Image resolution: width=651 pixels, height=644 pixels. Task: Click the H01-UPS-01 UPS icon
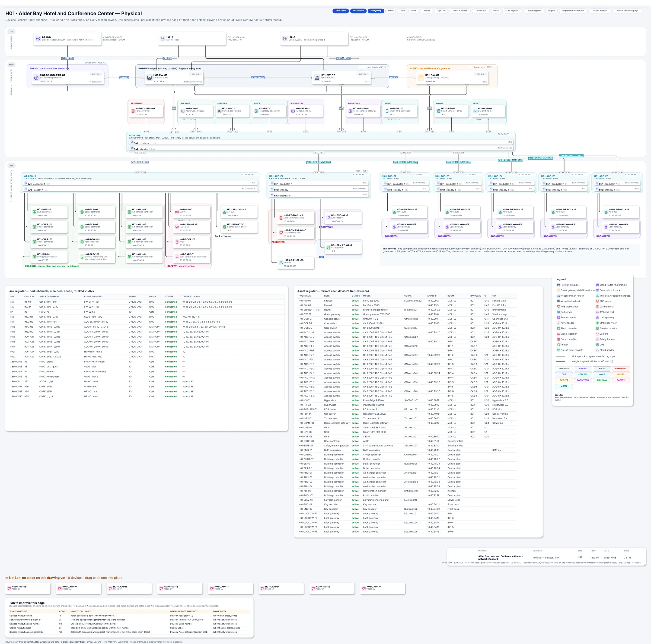(387, 111)
